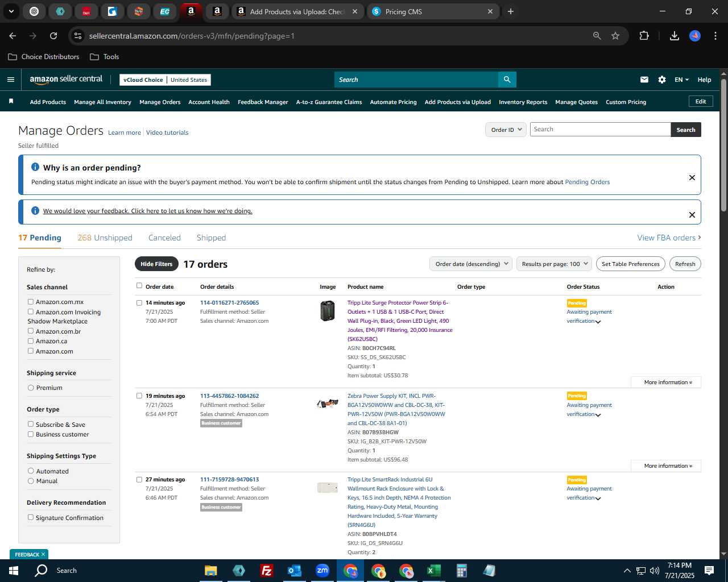The height and width of the screenshot is (582, 728).
Task: Open FileZilla from the taskbar
Action: tap(266, 571)
